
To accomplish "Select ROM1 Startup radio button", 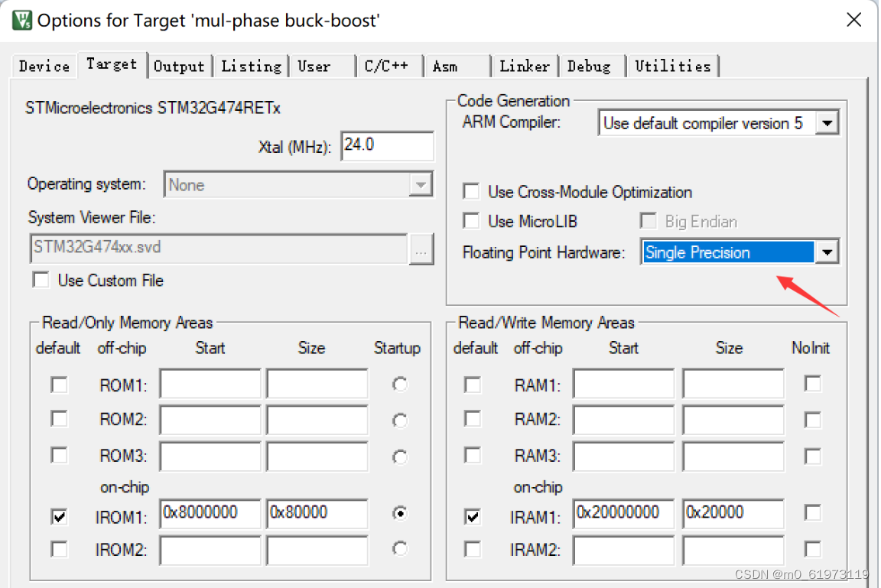I will (399, 384).
